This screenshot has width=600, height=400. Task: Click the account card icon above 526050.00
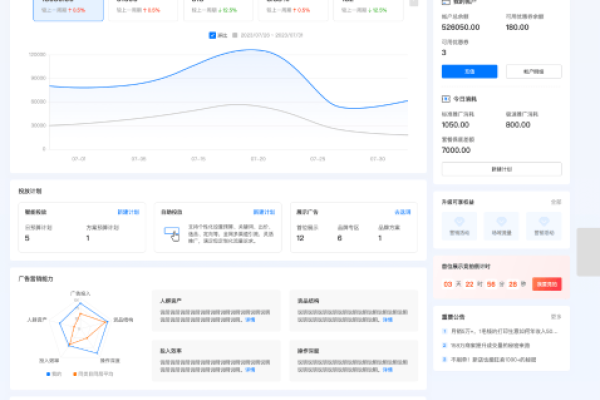(x=446, y=2)
